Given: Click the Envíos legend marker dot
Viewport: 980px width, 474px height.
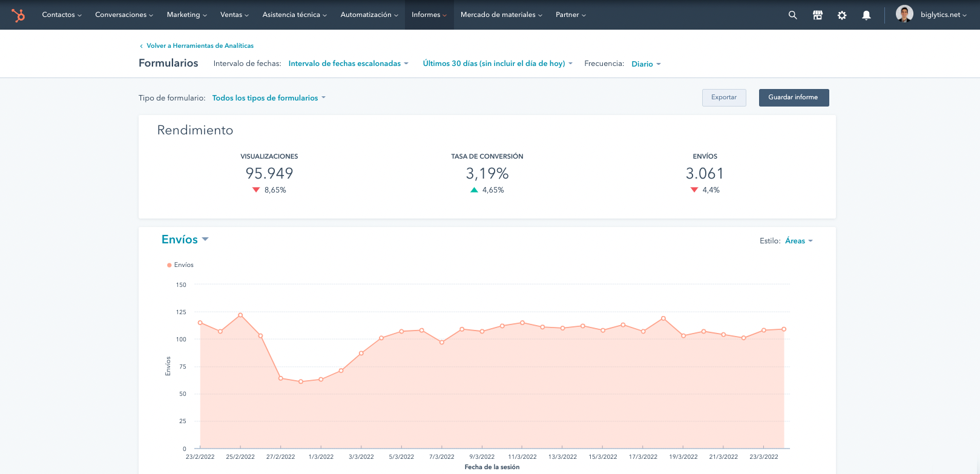Looking at the screenshot, I should click(169, 265).
